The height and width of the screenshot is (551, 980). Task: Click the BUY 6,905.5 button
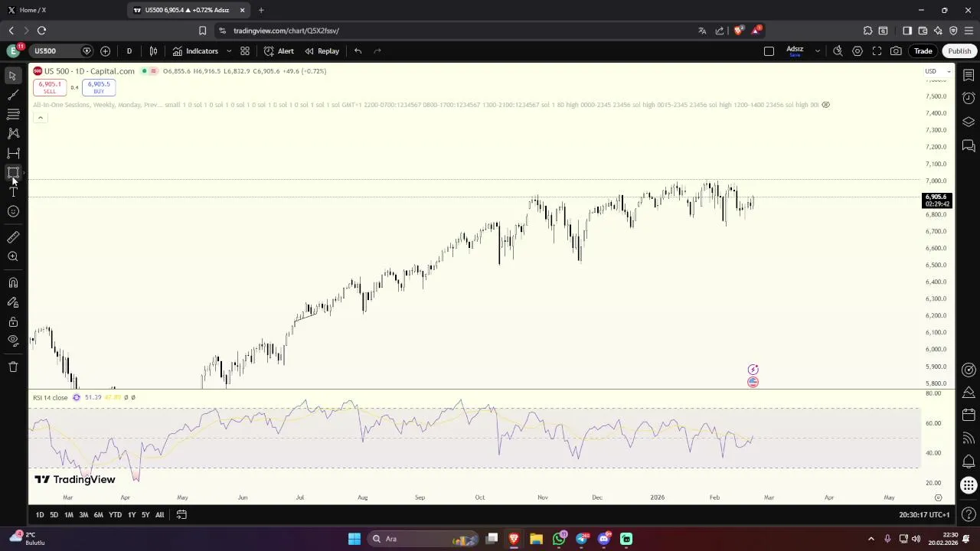pos(99,87)
